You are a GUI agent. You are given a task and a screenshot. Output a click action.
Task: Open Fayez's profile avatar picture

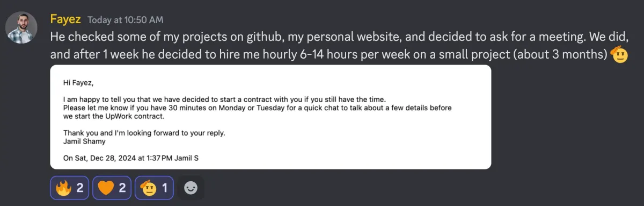(22, 27)
